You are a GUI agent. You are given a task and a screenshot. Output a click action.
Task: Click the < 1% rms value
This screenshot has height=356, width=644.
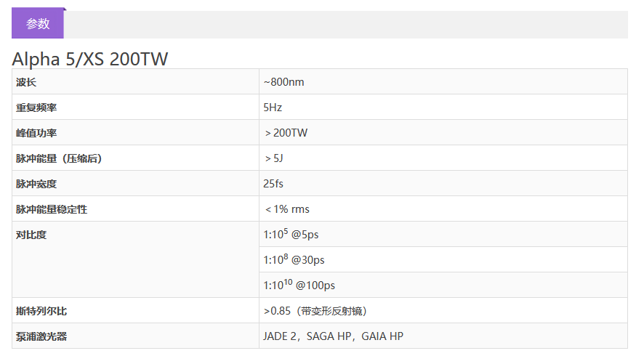[x=287, y=209]
